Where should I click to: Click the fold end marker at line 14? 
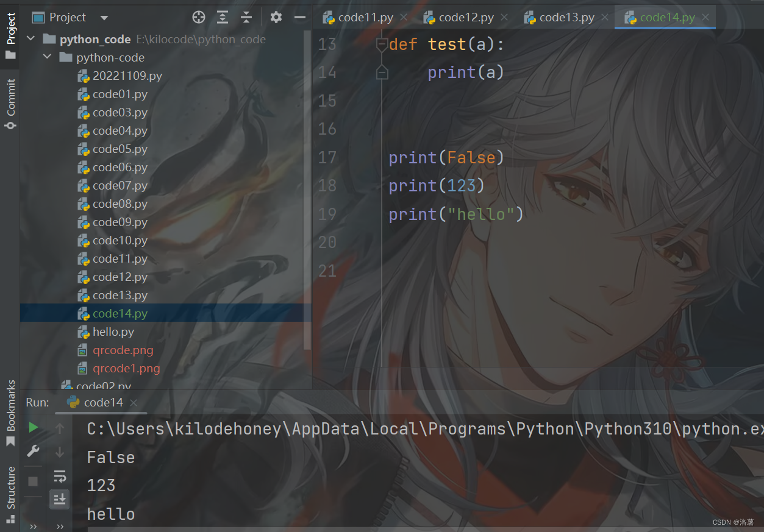pos(382,73)
